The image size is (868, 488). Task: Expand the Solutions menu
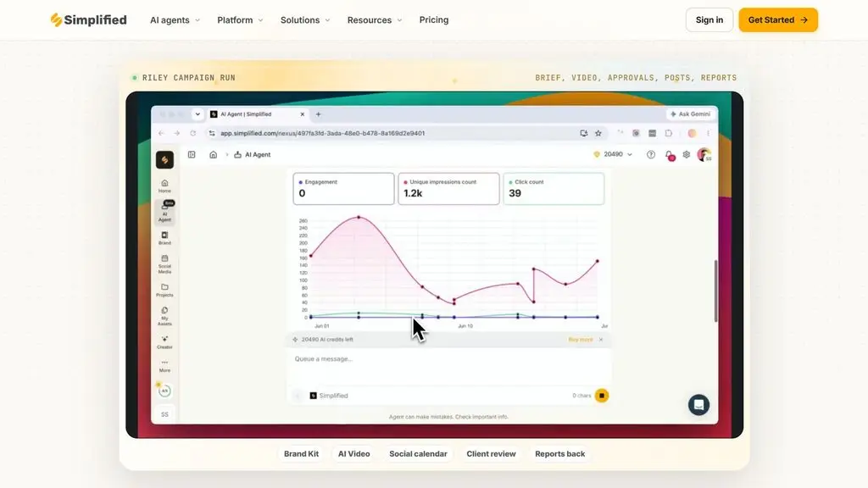(x=305, y=20)
